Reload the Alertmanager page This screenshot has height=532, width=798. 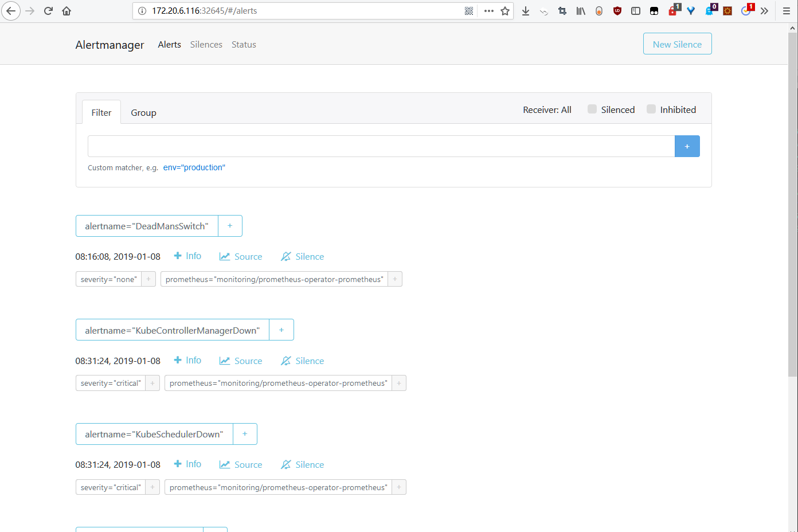[x=48, y=10]
